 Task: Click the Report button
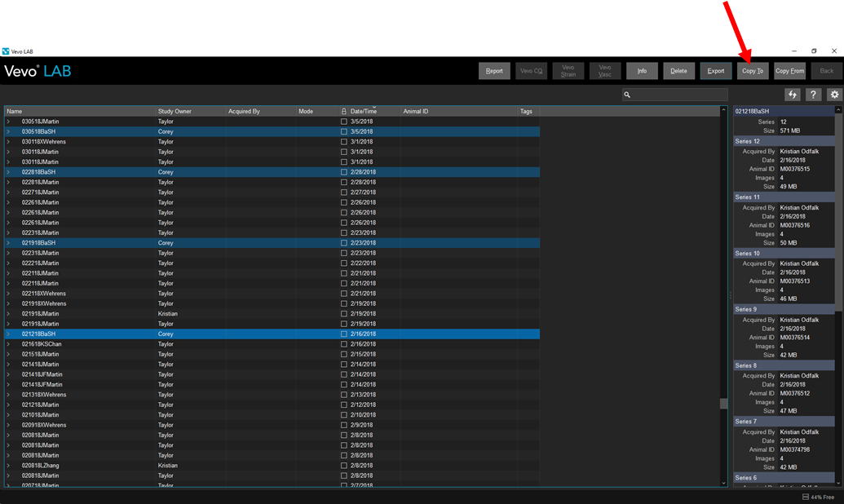point(494,71)
